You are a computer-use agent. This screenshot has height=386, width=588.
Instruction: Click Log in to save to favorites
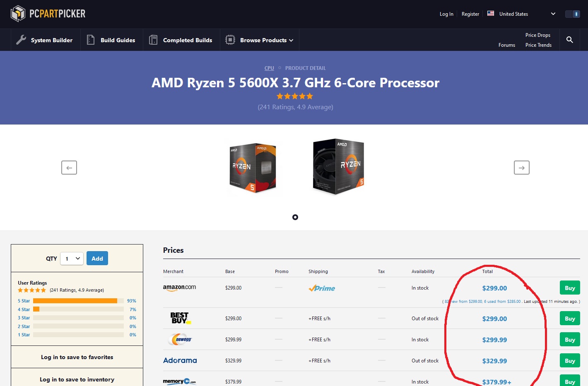click(x=77, y=357)
